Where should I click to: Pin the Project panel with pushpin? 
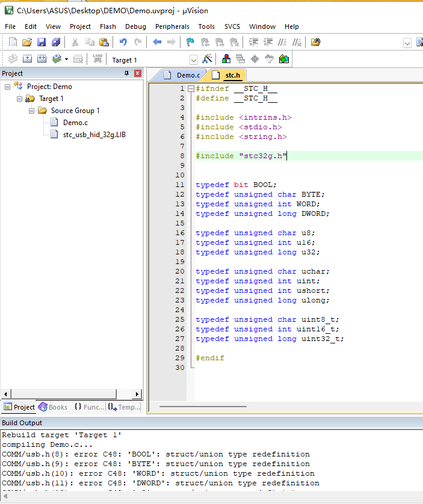(126, 73)
